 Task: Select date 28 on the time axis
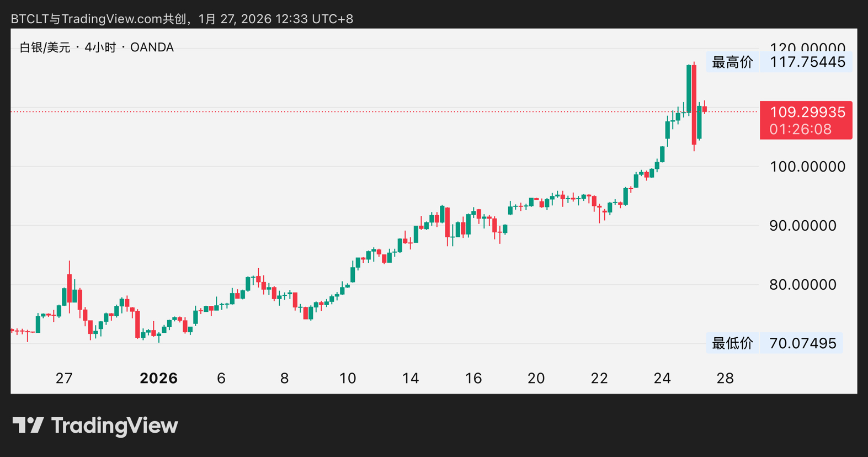[x=725, y=378]
